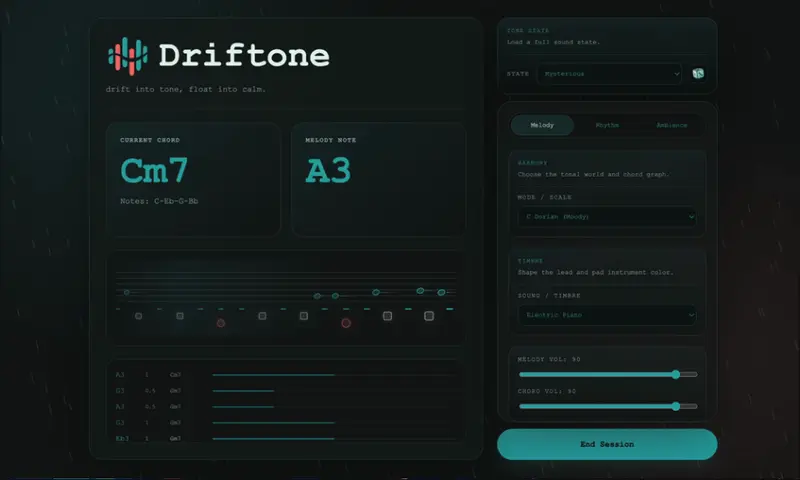Open the State dropdown showing Mysterious
This screenshot has width=800, height=480.
tap(610, 74)
